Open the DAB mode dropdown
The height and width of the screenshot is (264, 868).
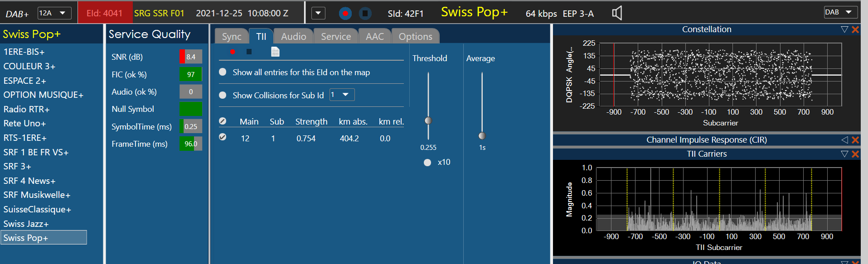841,12
